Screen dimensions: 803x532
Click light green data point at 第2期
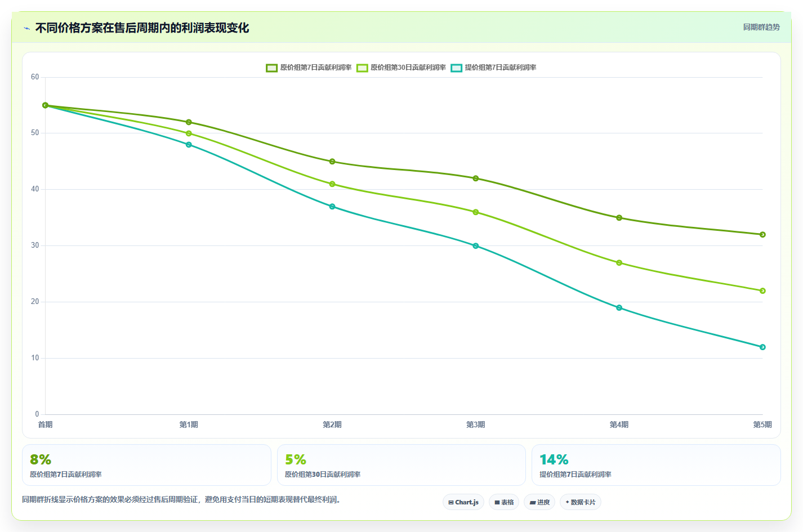pos(332,184)
